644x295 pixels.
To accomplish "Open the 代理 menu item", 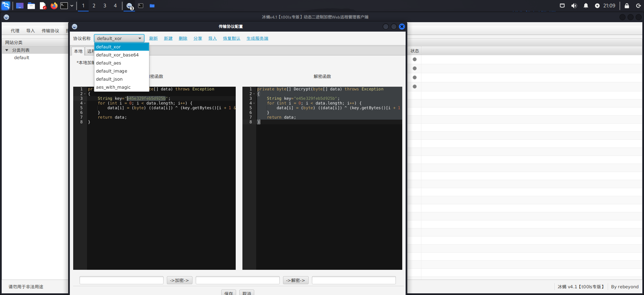I will pos(15,31).
